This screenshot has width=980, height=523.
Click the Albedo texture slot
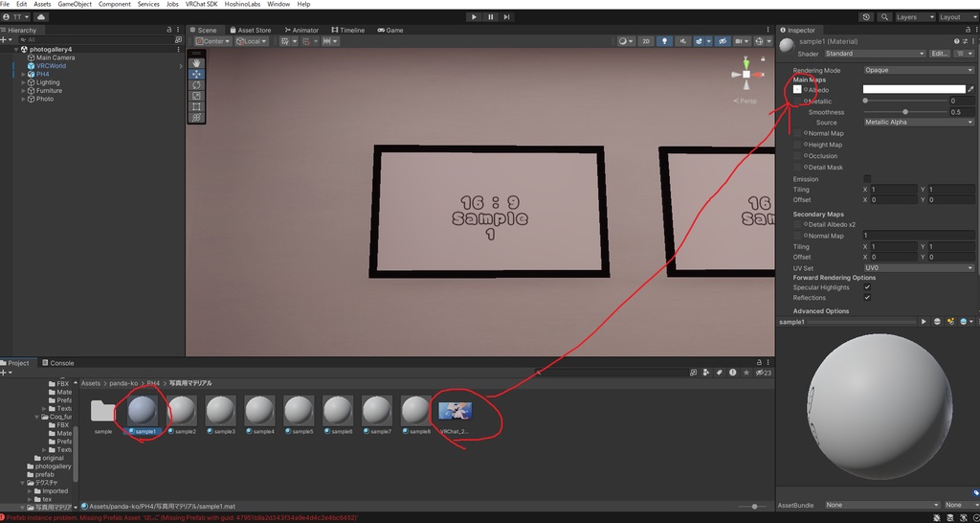point(797,89)
